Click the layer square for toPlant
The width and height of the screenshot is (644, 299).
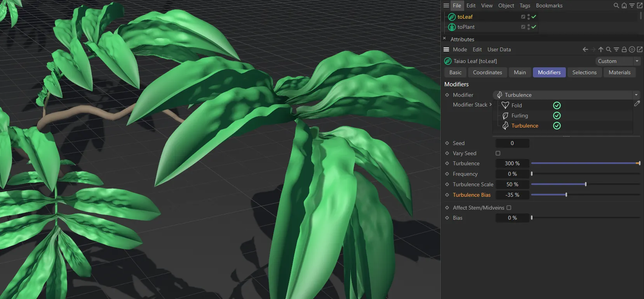(523, 27)
